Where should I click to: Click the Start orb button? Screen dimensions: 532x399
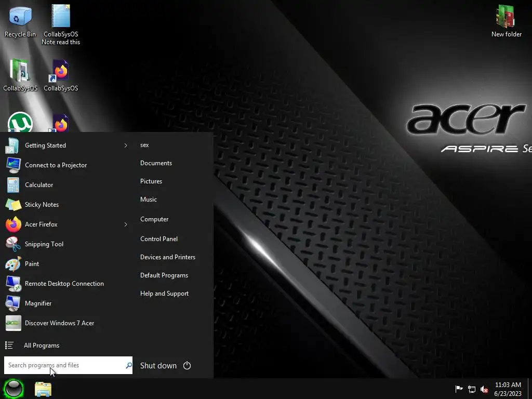pos(13,389)
